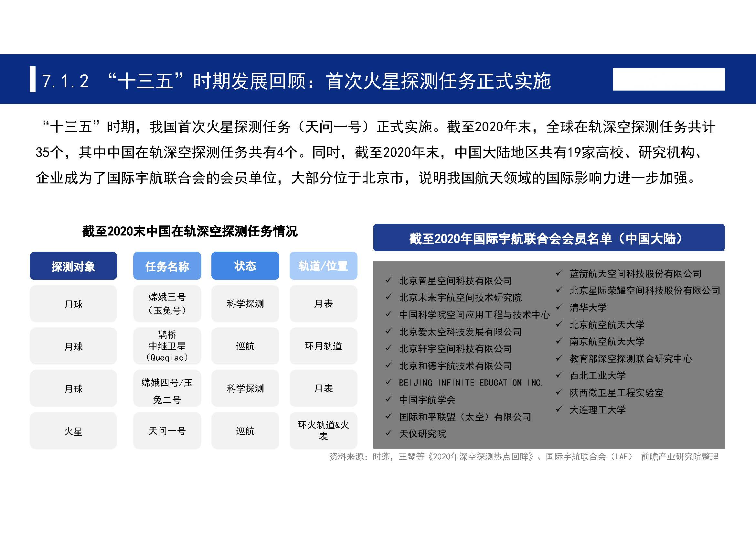
Task: Select the 任务名称 column header
Action: pos(167,266)
